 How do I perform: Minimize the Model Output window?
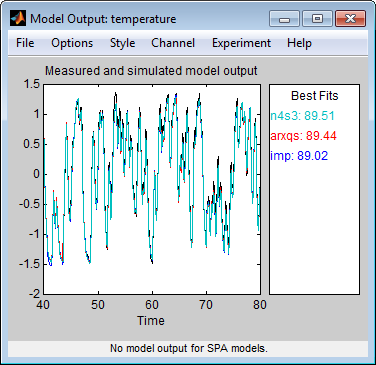coord(284,18)
